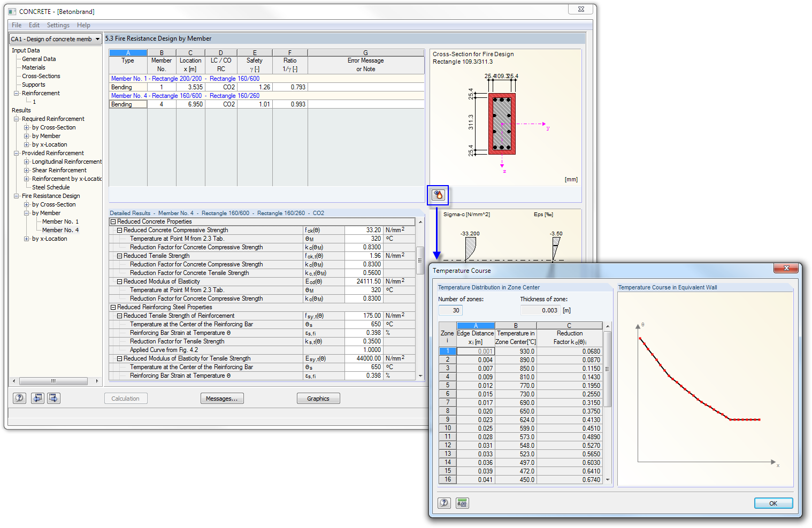Expand the Shear Reinforcement node
812x528 pixels.
coord(26,170)
